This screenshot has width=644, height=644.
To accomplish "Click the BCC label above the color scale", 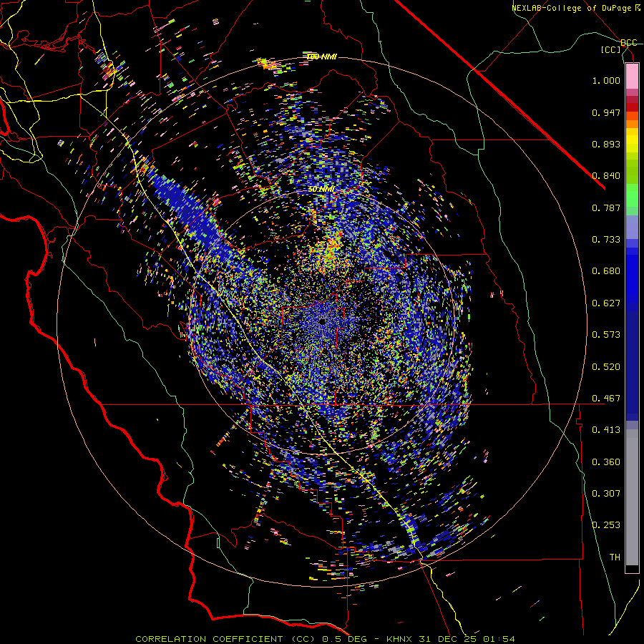I will [628, 43].
